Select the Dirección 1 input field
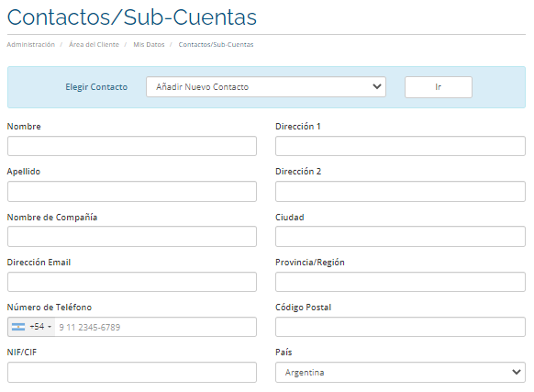Viewport: 534px width, 392px height. (400, 146)
